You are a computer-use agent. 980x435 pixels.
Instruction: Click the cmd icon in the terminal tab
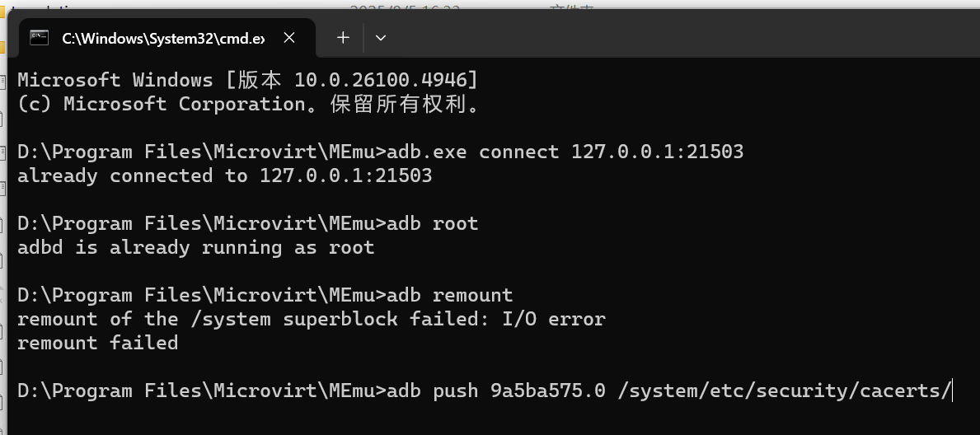pyautogui.click(x=39, y=37)
